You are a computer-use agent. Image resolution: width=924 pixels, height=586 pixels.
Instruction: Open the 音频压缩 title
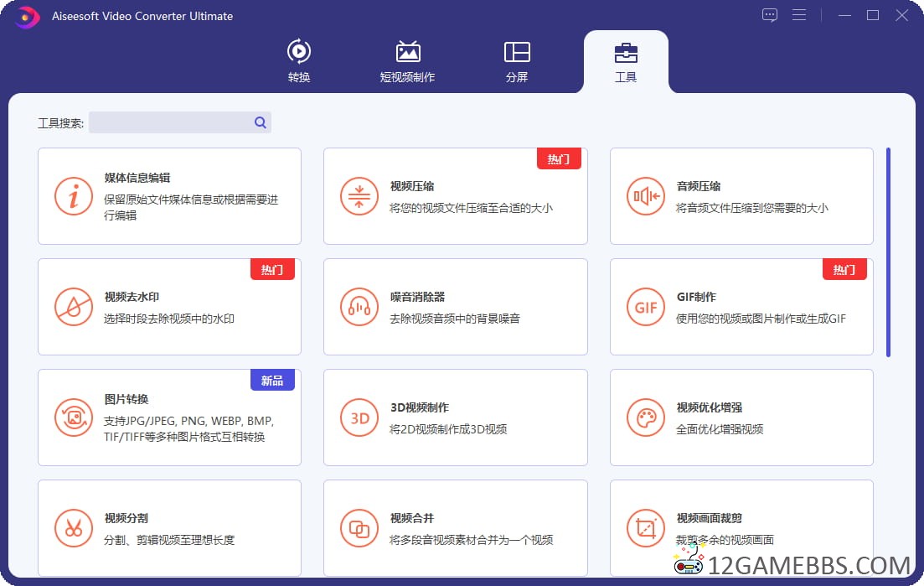[x=699, y=186]
